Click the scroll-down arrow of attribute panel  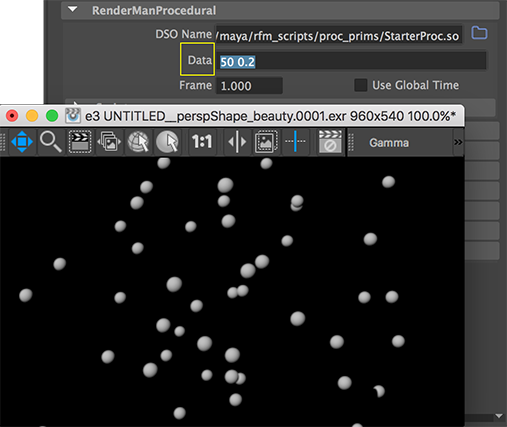coord(499,416)
